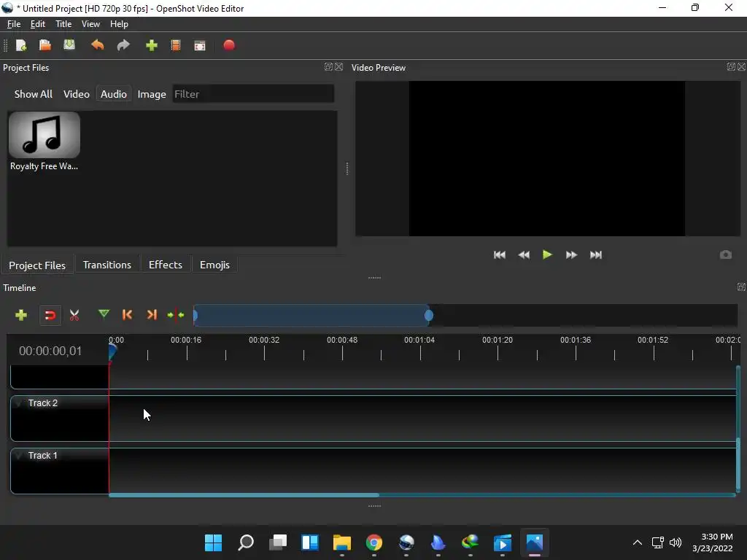
Task: Show hidden tray icons chevron
Action: pos(638,542)
